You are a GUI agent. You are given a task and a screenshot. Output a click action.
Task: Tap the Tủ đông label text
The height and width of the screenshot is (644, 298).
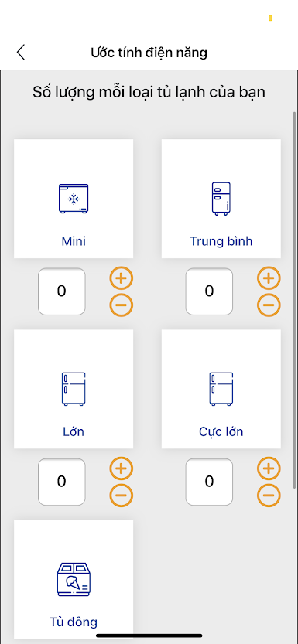tap(74, 622)
